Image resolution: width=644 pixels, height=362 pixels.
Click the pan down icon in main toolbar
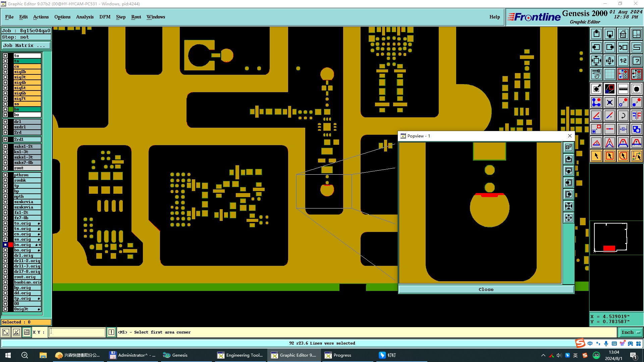pyautogui.click(x=610, y=34)
